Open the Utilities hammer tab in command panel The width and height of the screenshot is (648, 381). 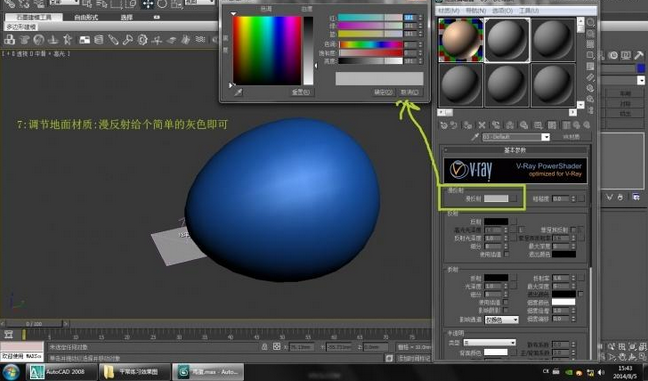(x=639, y=55)
